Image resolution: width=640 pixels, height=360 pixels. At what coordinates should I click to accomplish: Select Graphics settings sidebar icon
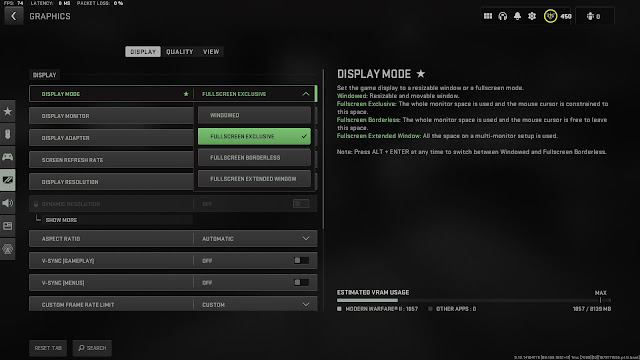[8, 180]
